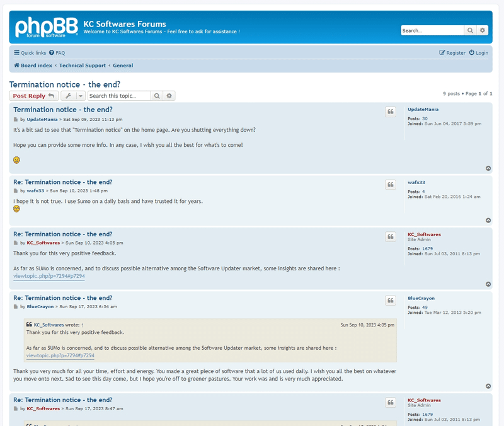Quote the post by UpdateMania
The width and height of the screenshot is (504, 426).
tap(390, 112)
